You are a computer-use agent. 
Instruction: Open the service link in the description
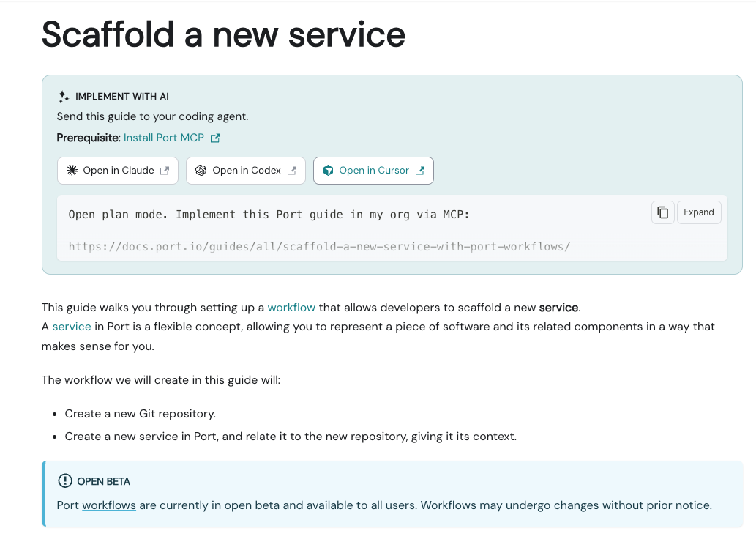pos(72,327)
